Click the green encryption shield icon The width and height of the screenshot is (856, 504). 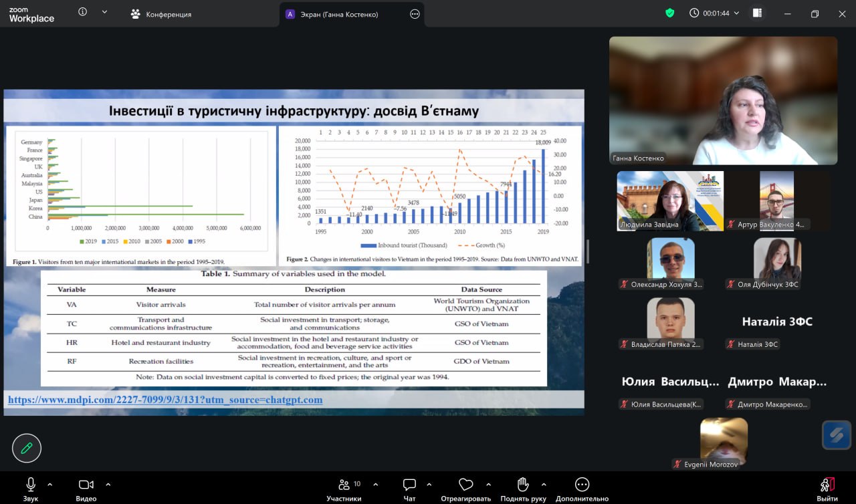click(669, 13)
